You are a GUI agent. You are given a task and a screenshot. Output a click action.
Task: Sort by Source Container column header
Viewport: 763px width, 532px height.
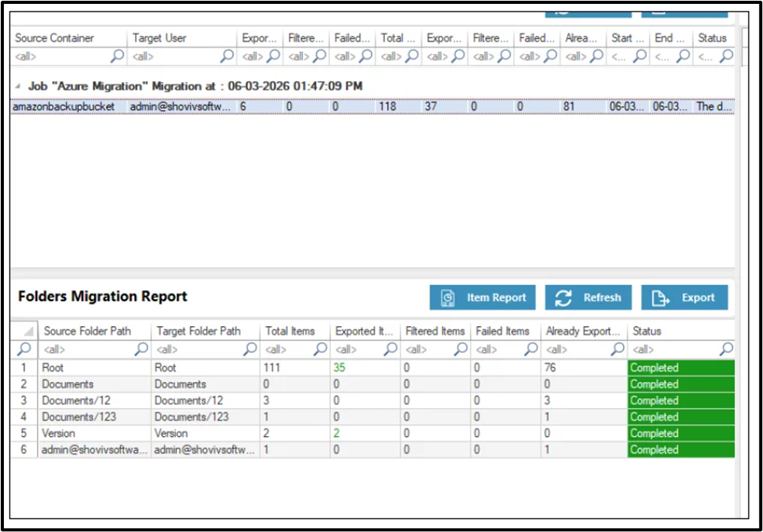point(69,38)
